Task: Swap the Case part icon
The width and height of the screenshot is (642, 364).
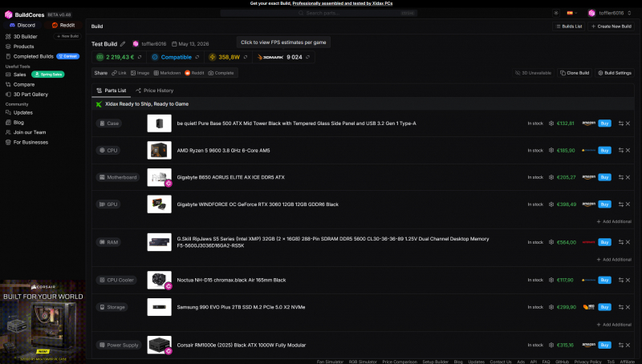Action: coord(620,123)
